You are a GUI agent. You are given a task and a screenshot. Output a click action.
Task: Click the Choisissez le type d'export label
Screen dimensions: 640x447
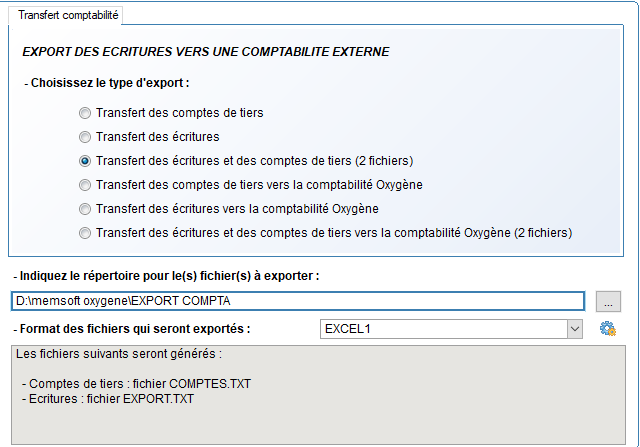coord(107,83)
